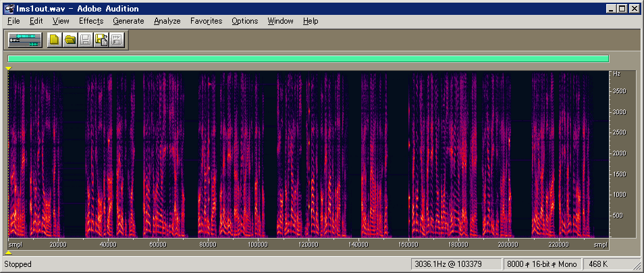Click the 160000 sample ruler mark
The image size is (644, 273).
[x=408, y=245]
